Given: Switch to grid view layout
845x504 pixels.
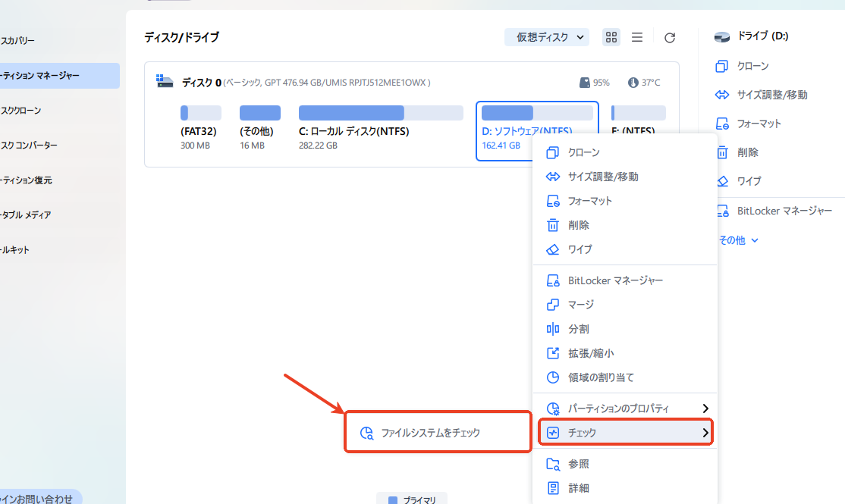Looking at the screenshot, I should point(611,37).
